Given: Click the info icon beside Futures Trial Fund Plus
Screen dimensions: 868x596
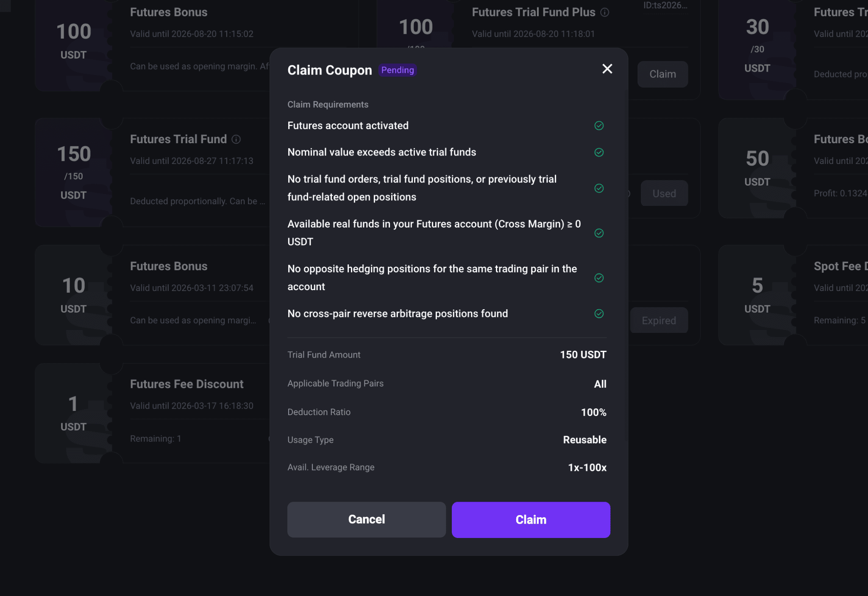Looking at the screenshot, I should pos(605,13).
